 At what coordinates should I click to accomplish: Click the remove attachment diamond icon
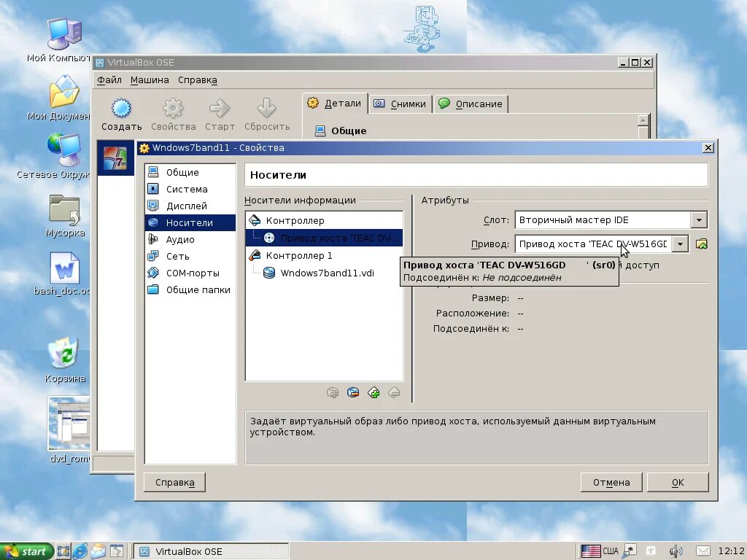coord(394,392)
